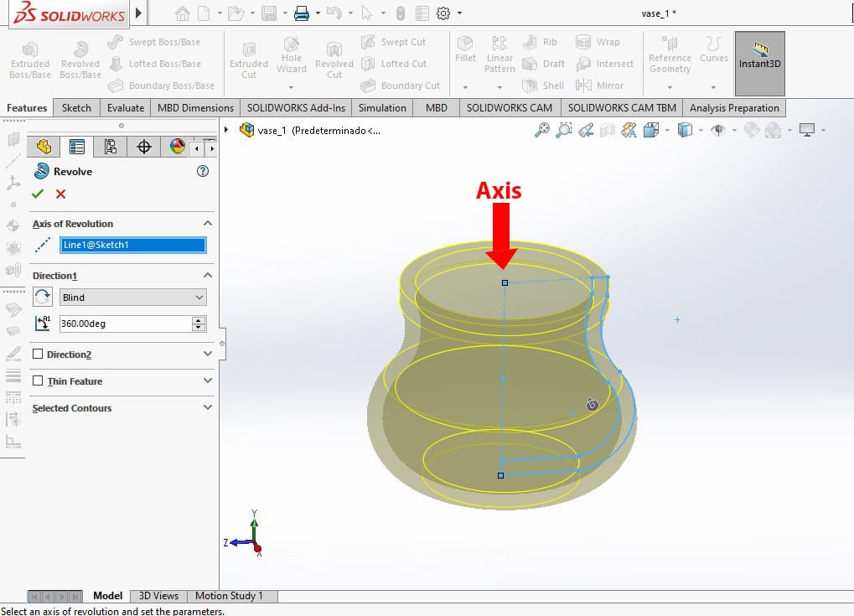Viewport: 854px width, 616px height.
Task: Enable the Thin Feature checkbox
Action: pos(38,380)
